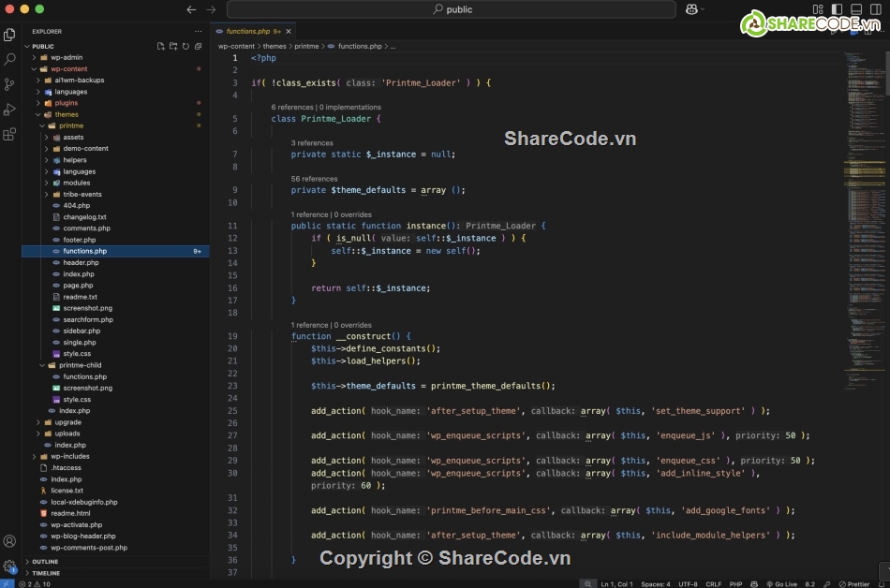
Task: Go back using the title bar arrow
Action: 191,9
